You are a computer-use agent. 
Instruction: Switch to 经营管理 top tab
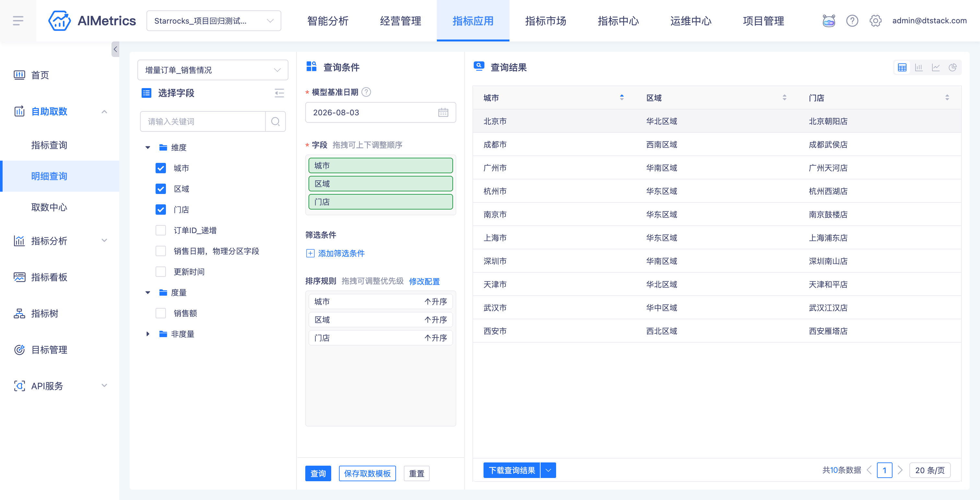pos(400,20)
